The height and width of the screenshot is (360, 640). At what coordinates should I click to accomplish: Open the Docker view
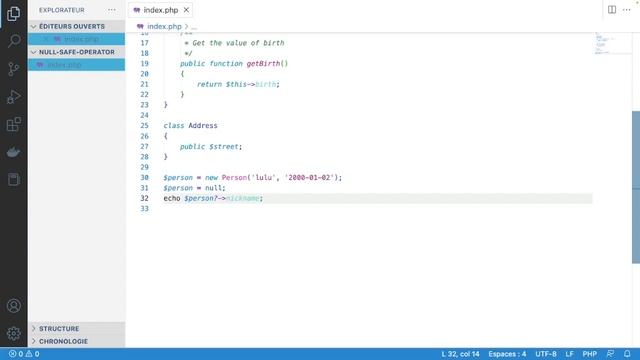coord(13,152)
